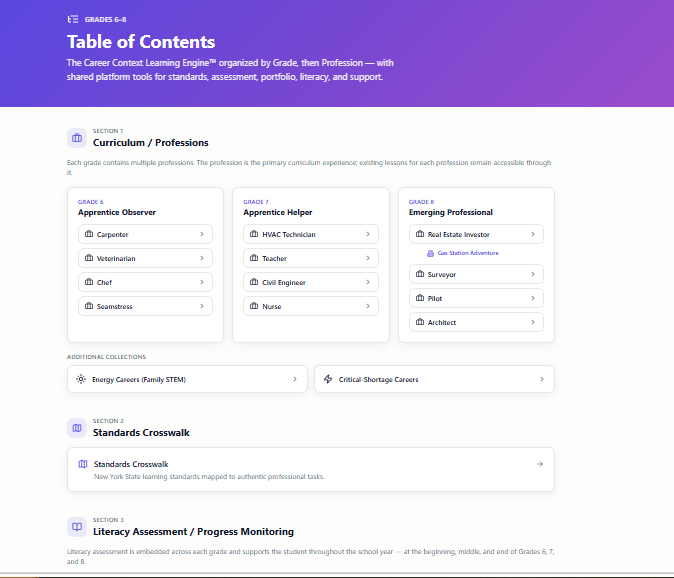Screen dimensions: 674x578
Task: Click the briefcase icon beside Chef
Action: point(89,282)
